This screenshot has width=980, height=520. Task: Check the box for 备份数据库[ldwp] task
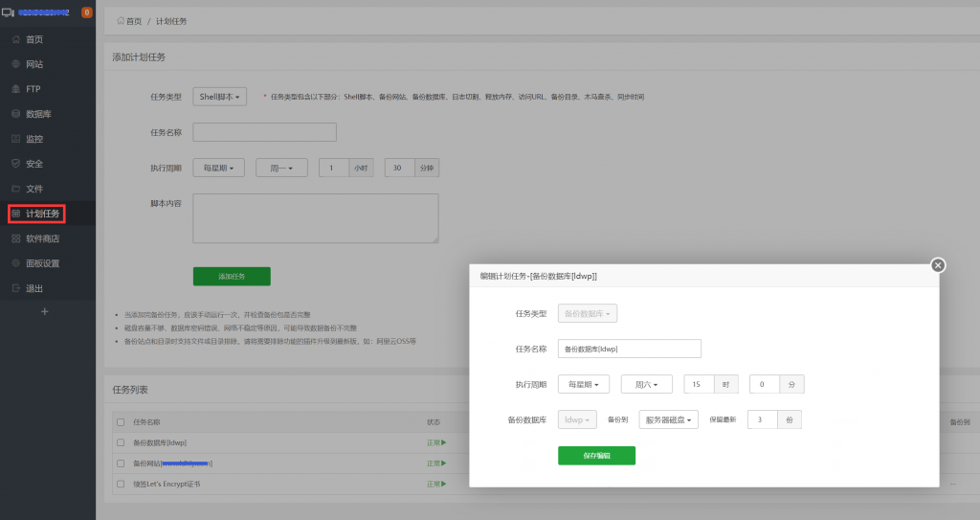[x=121, y=442]
